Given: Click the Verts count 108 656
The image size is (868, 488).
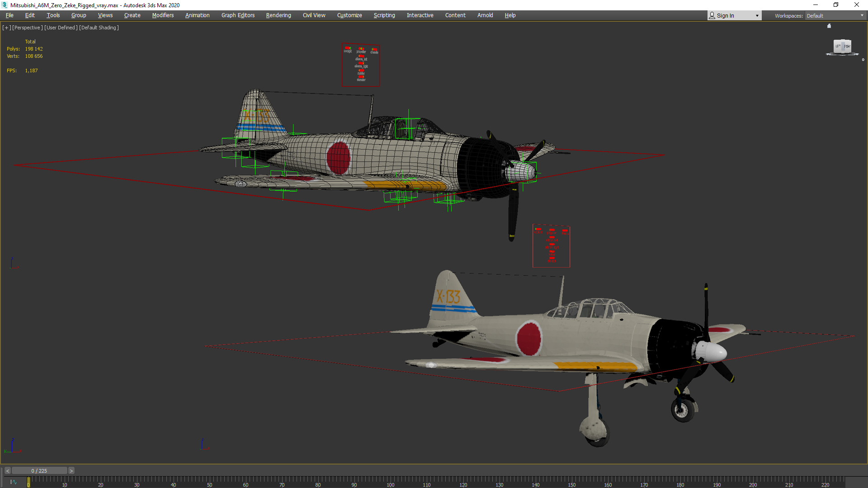Looking at the screenshot, I should 34,56.
